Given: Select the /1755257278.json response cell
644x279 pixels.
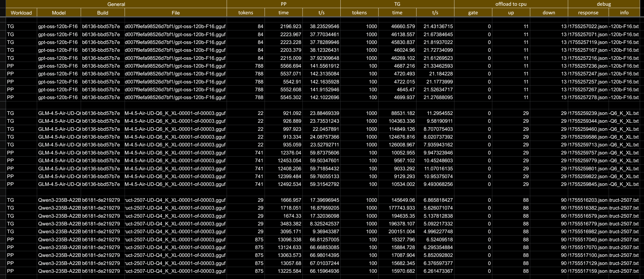Looking at the screenshot, I should click(x=588, y=98).
